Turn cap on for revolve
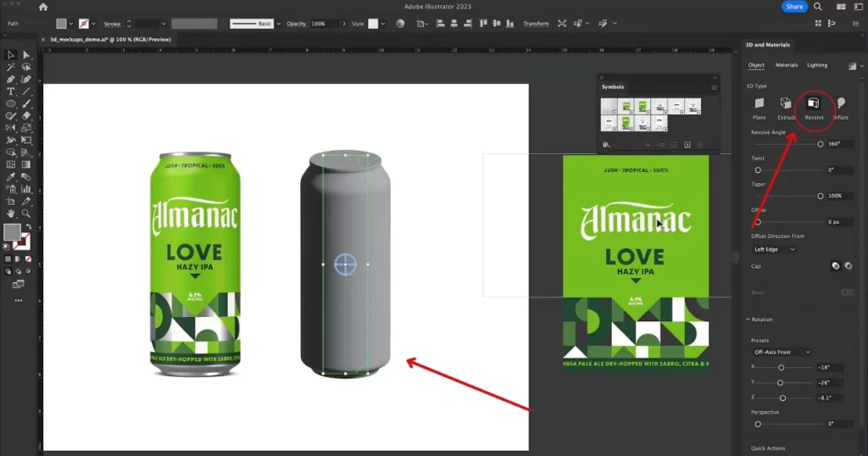Image resolution: width=868 pixels, height=456 pixels. pos(835,266)
